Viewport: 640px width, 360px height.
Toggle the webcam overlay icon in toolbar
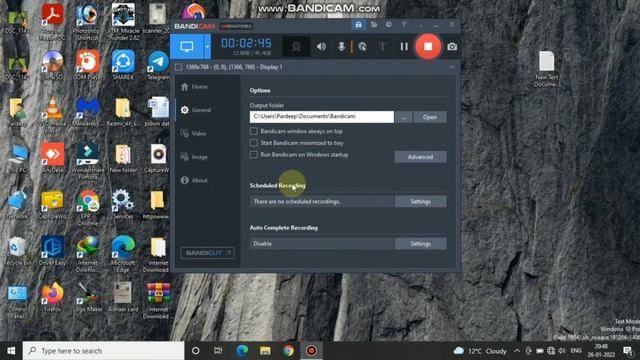pyautogui.click(x=296, y=47)
